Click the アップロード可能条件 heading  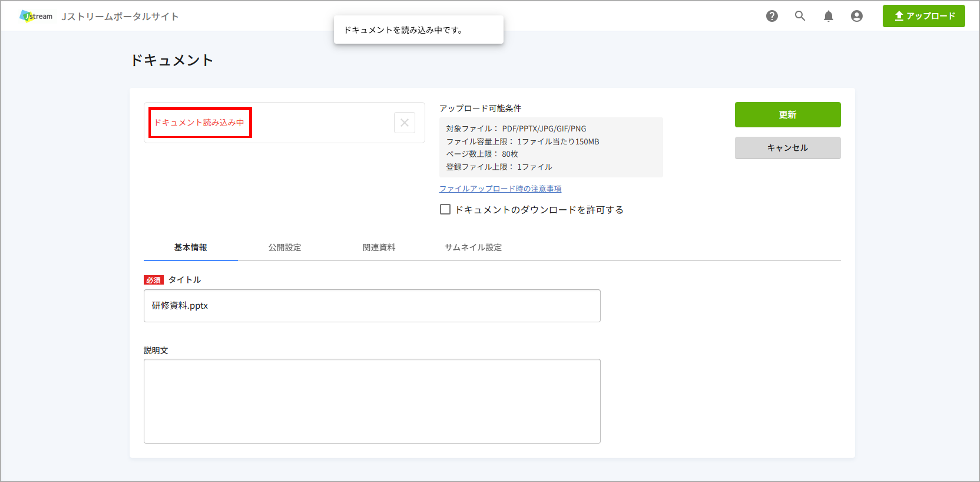480,108
